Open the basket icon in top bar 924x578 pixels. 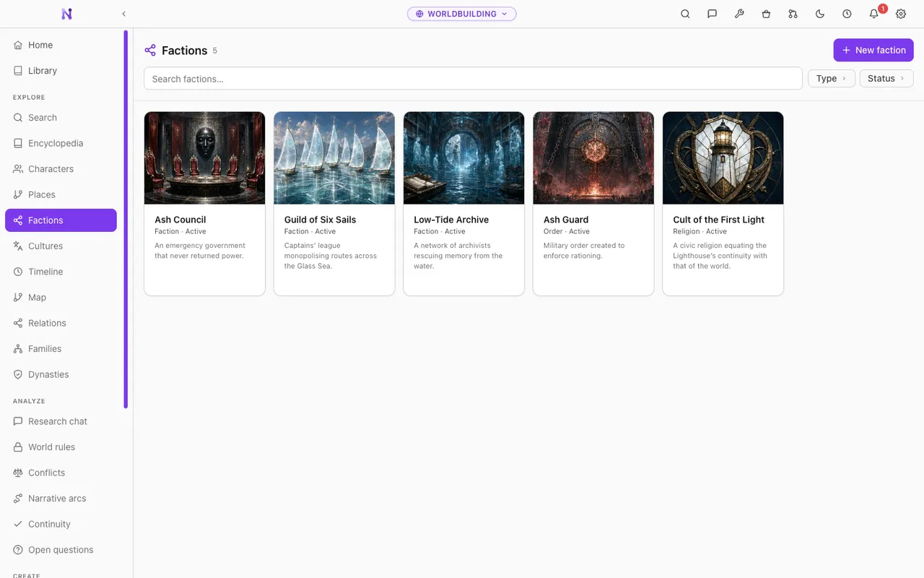point(766,14)
